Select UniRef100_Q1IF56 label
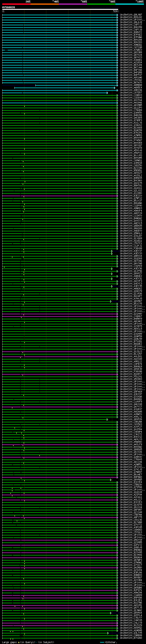The height and width of the screenshot is (644, 146). [x=131, y=271]
